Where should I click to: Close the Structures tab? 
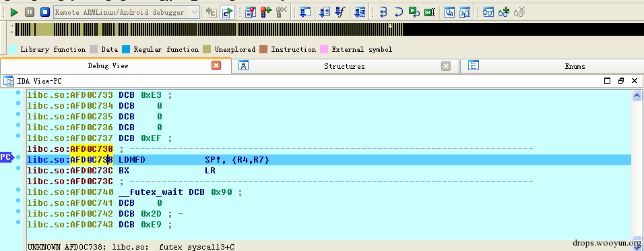click(446, 66)
